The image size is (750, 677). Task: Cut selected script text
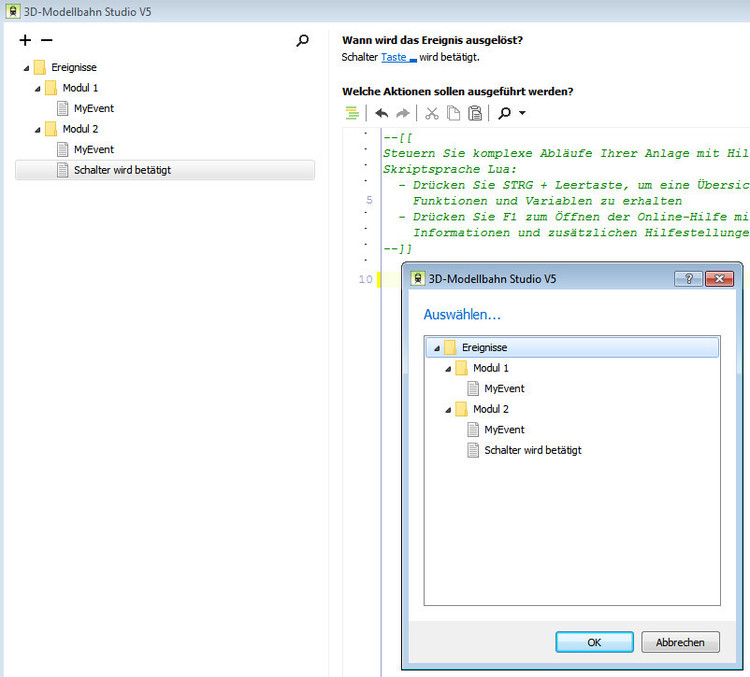point(431,113)
